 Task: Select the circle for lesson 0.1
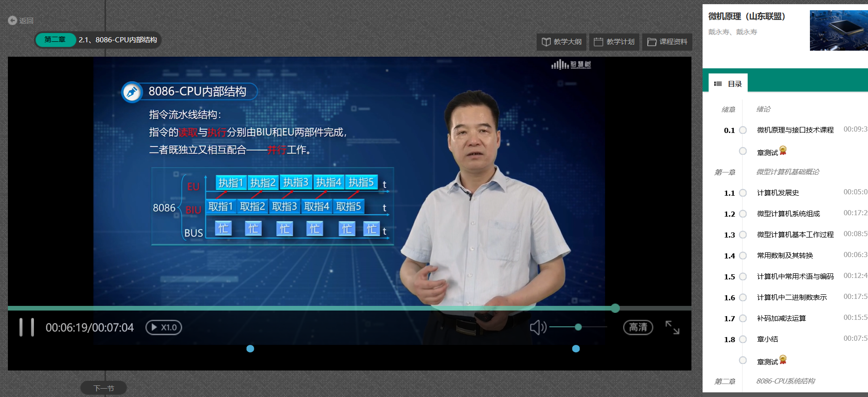coord(743,130)
